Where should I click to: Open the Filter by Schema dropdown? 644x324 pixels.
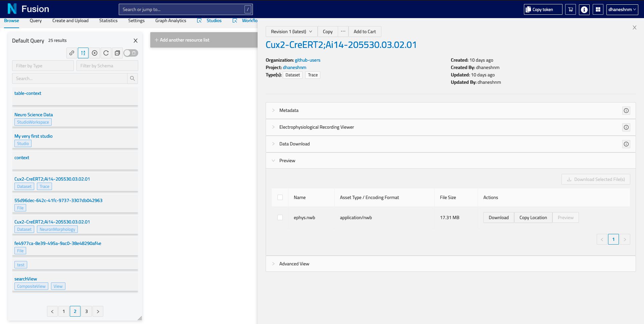pos(107,66)
